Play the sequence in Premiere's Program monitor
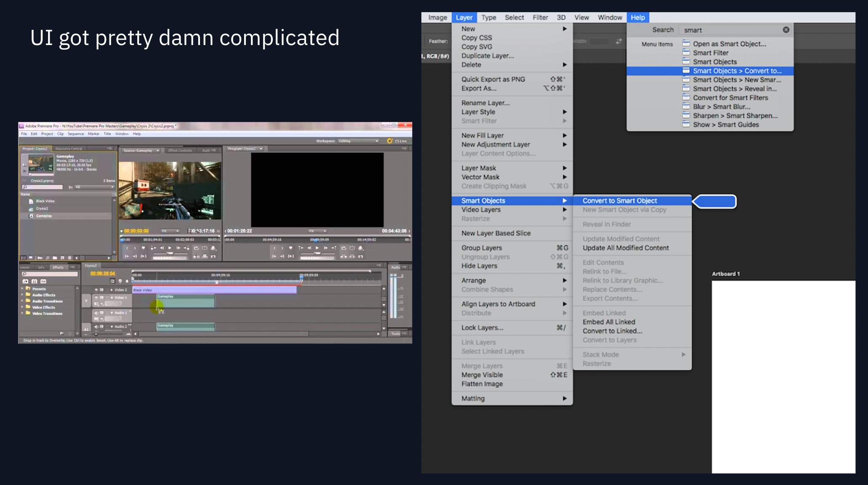This screenshot has height=485, width=868. (317, 248)
